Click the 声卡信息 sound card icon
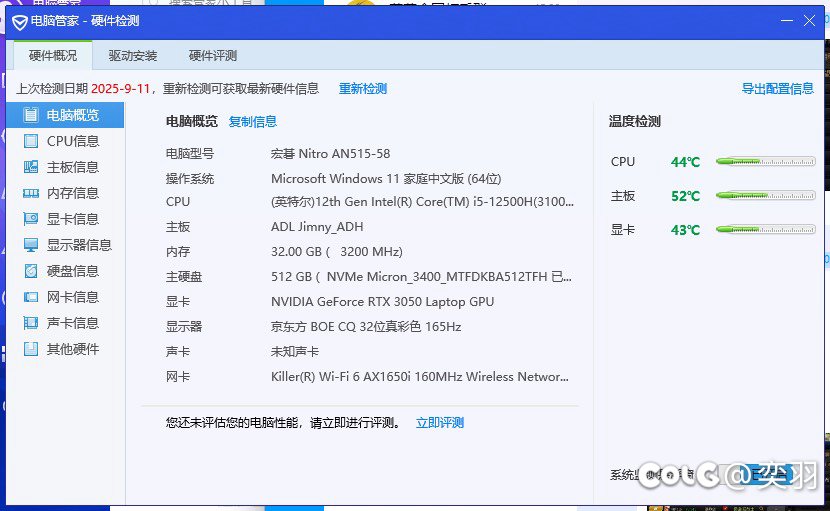 [x=31, y=323]
